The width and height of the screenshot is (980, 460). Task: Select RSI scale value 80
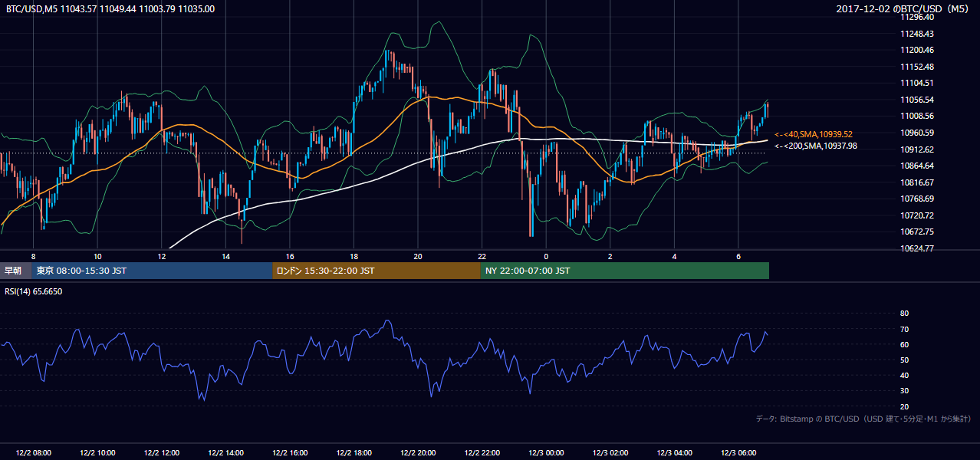point(904,314)
